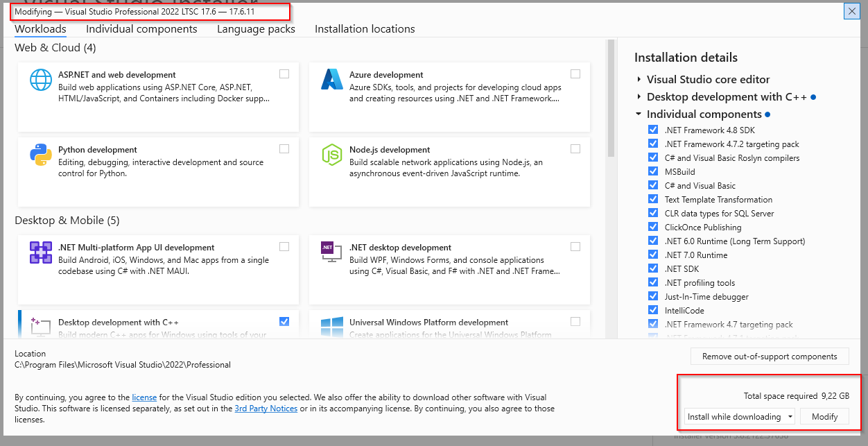Click the Python development logo icon
This screenshot has height=446, width=868.
click(41, 155)
